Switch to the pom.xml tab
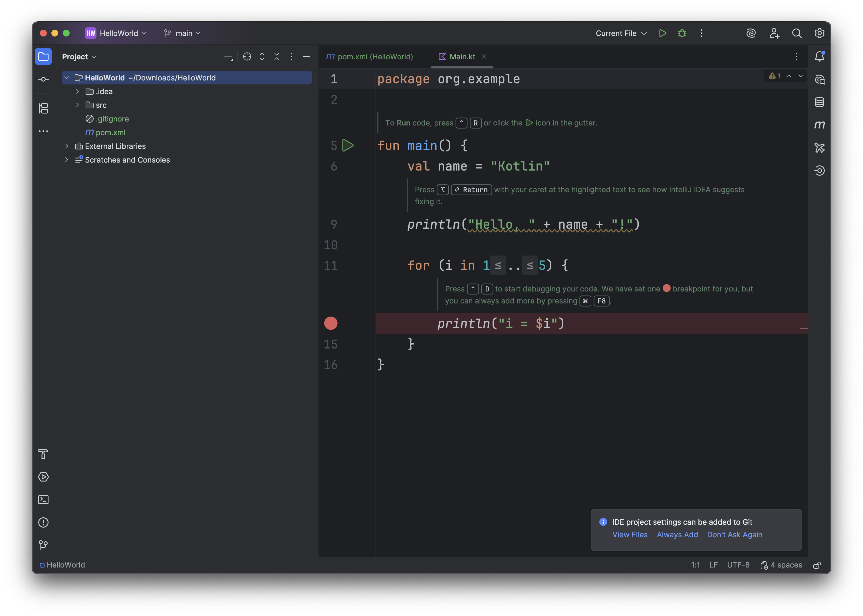Image resolution: width=863 pixels, height=616 pixels. (370, 56)
